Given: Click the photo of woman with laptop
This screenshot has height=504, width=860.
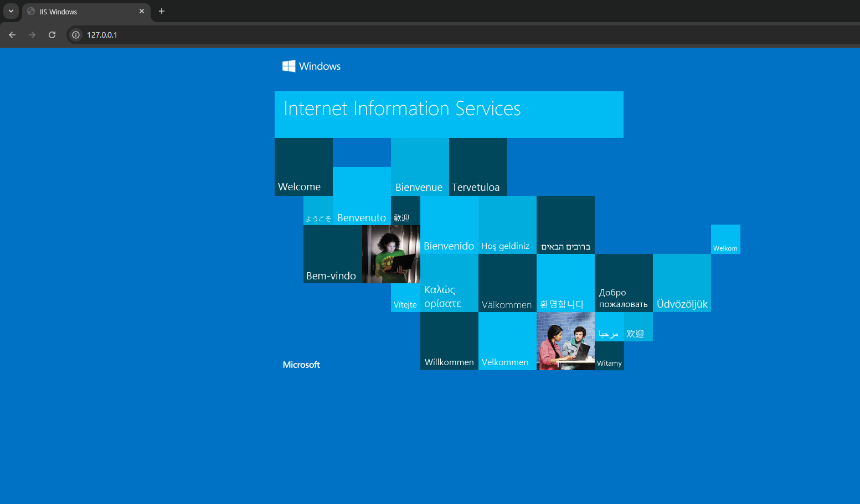Looking at the screenshot, I should 391,254.
